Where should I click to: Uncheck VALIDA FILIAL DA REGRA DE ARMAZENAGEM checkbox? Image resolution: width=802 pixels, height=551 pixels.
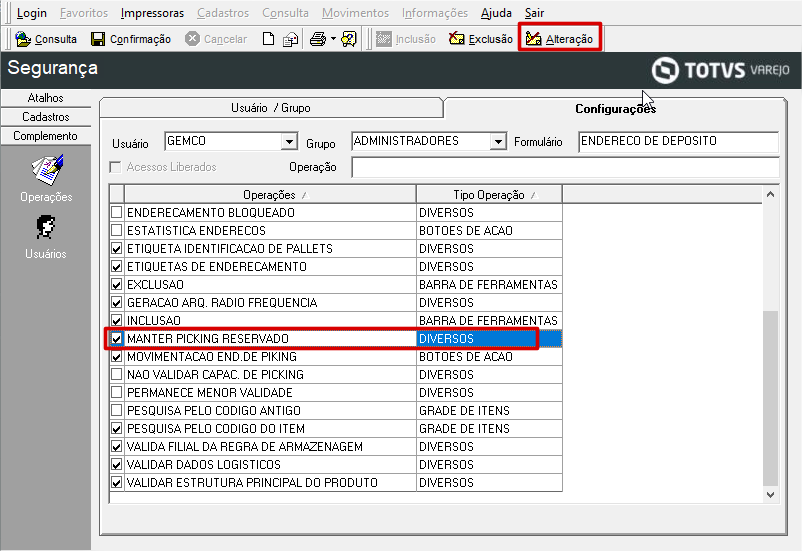coord(117,447)
